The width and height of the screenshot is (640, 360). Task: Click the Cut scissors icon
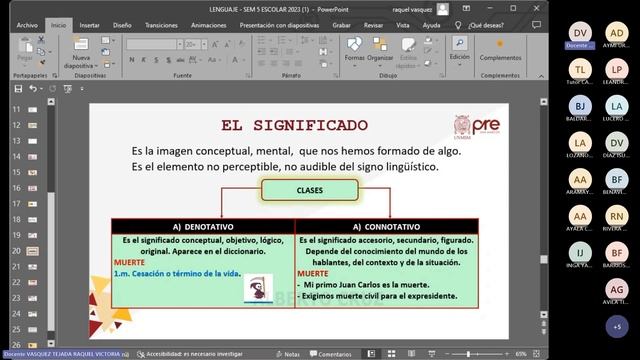point(41,40)
